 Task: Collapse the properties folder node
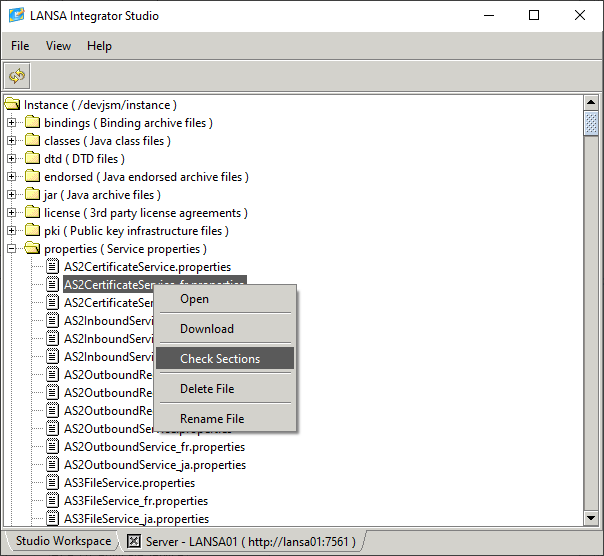[x=12, y=249]
